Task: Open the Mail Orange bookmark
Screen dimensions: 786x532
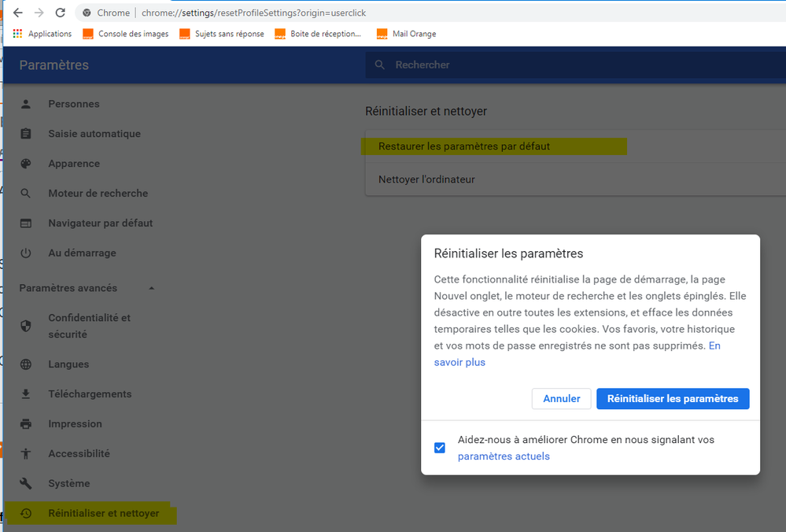Action: click(x=414, y=34)
